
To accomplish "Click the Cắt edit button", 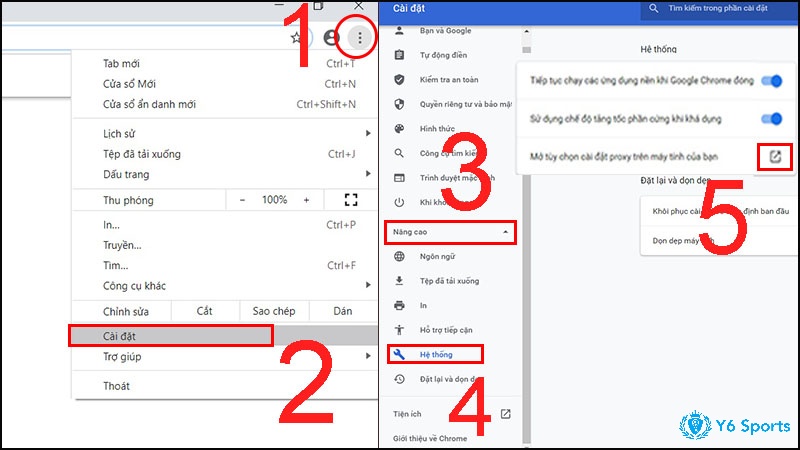I will [x=205, y=311].
